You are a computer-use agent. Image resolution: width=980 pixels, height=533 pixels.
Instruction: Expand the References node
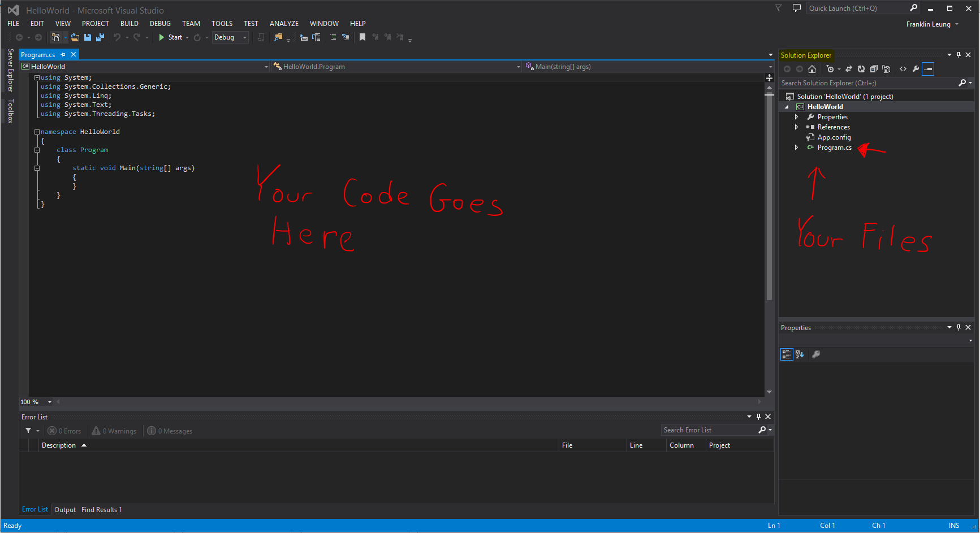click(x=797, y=127)
